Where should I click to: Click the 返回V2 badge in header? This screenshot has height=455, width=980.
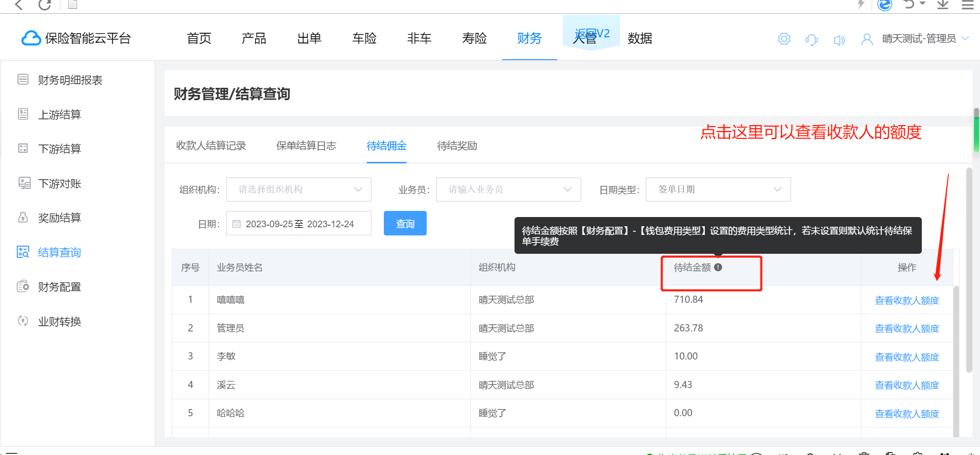[592, 33]
